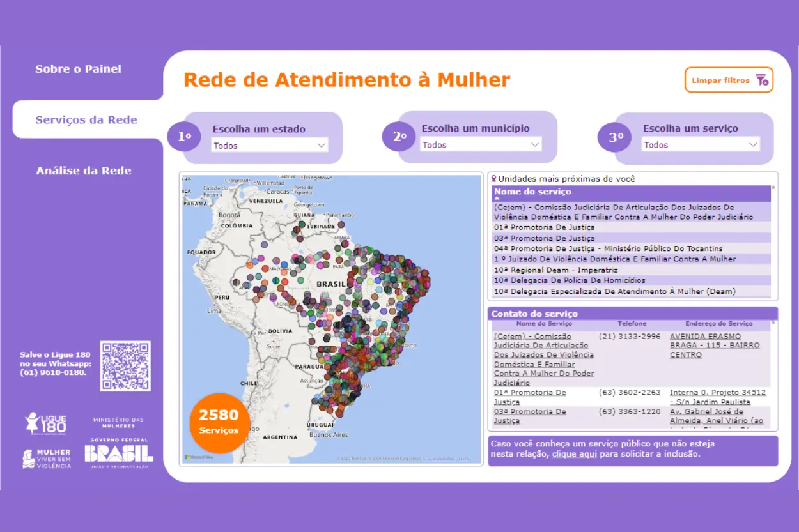Select 10ª Delegacia De Polícia De Homicídios row
Viewport: 799px width, 532px height.
(632, 280)
